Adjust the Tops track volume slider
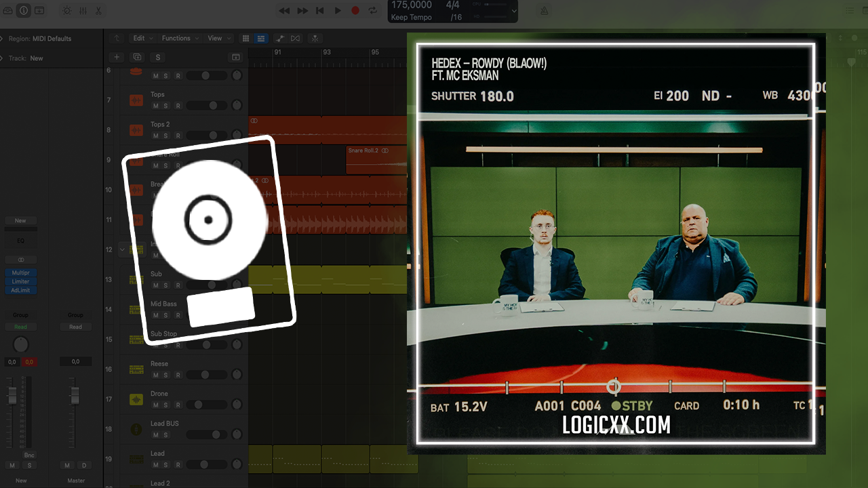This screenshot has height=488, width=868. [207, 106]
